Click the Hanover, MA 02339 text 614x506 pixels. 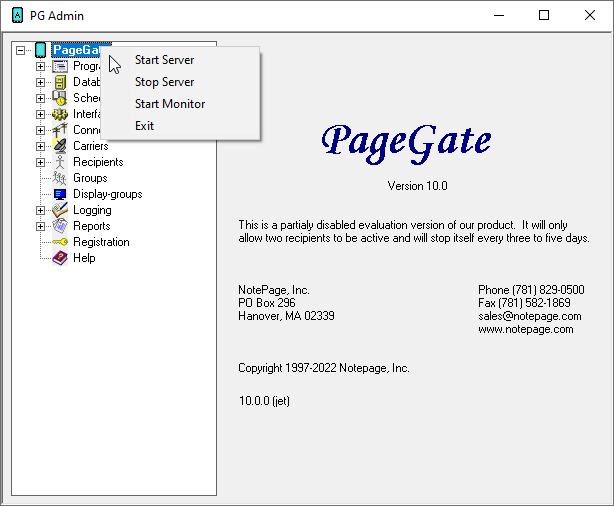click(286, 316)
